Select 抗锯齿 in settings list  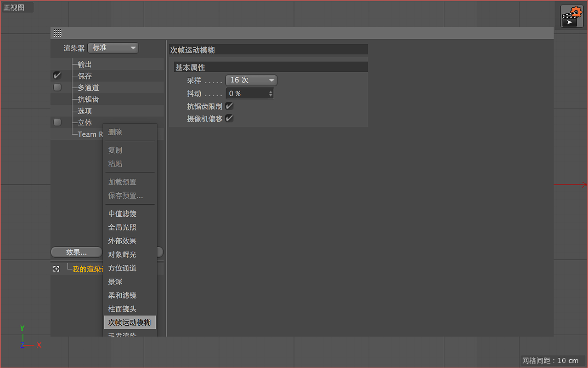(x=88, y=99)
